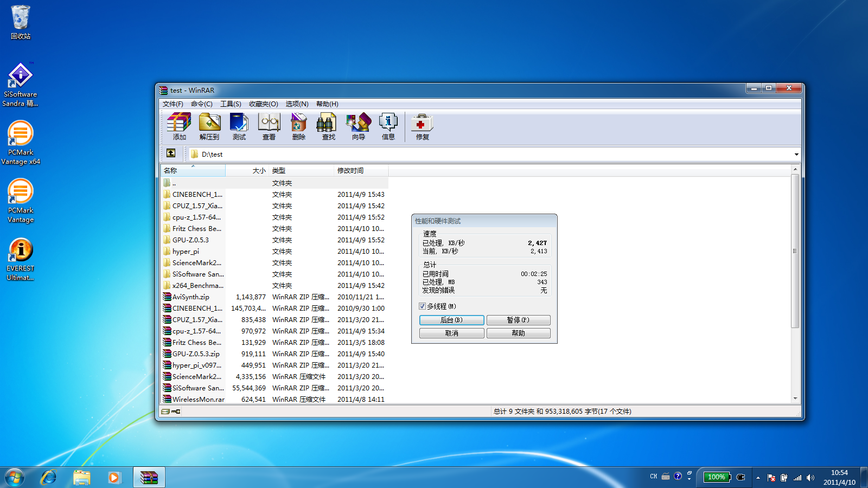The width and height of the screenshot is (868, 488).
Task: Click the 删除 (Delete) toolbar icon
Action: 299,126
